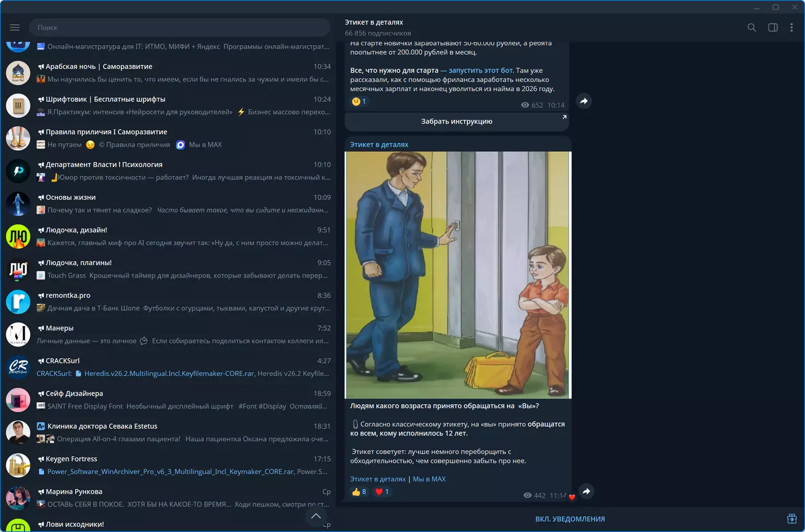This screenshot has width=805, height=532.
Task: Enable notifications with ВКЛ. УВЕДОМЛЕНИЯ
Action: coord(570,519)
